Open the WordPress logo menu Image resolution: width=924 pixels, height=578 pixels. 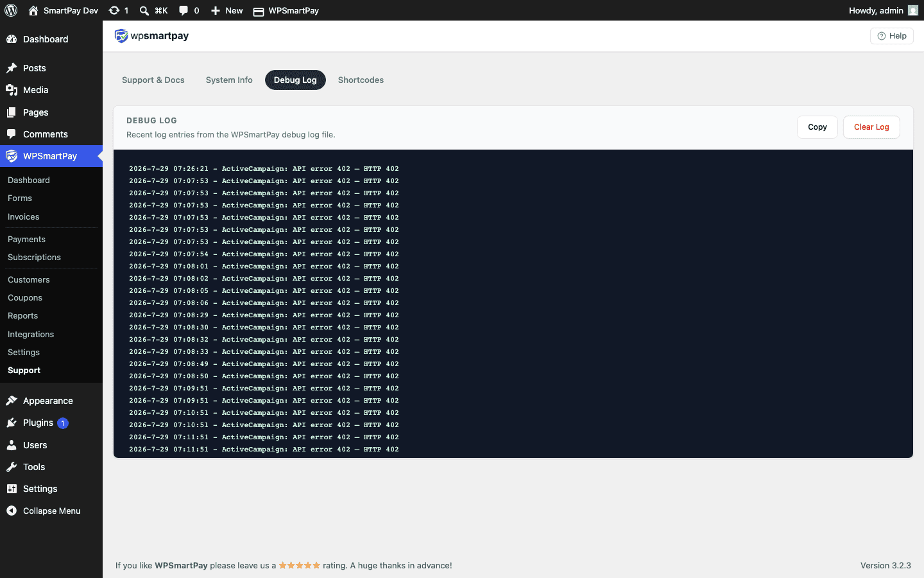pyautogui.click(x=11, y=10)
